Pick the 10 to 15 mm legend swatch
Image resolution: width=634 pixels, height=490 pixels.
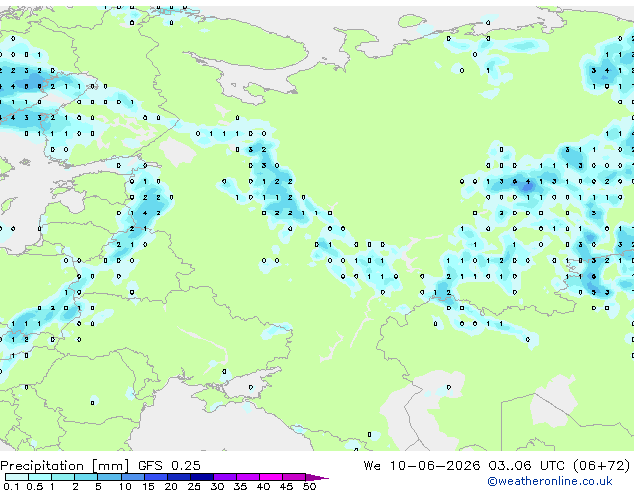pos(133,477)
